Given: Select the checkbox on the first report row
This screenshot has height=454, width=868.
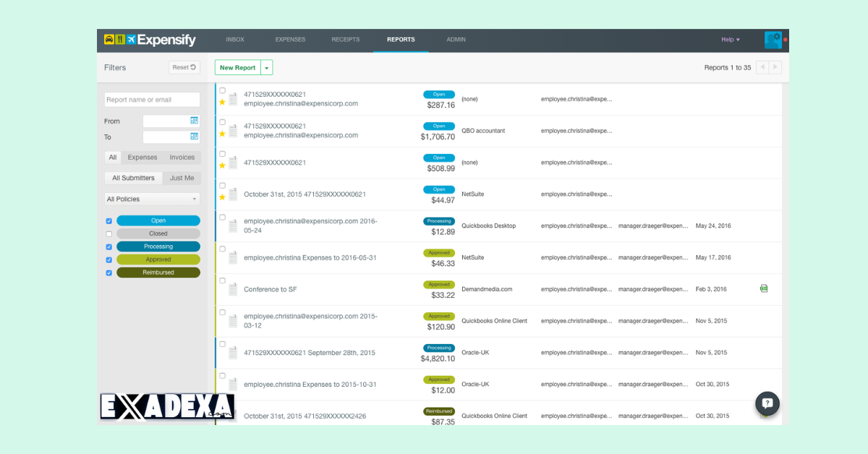Looking at the screenshot, I should [x=221, y=91].
